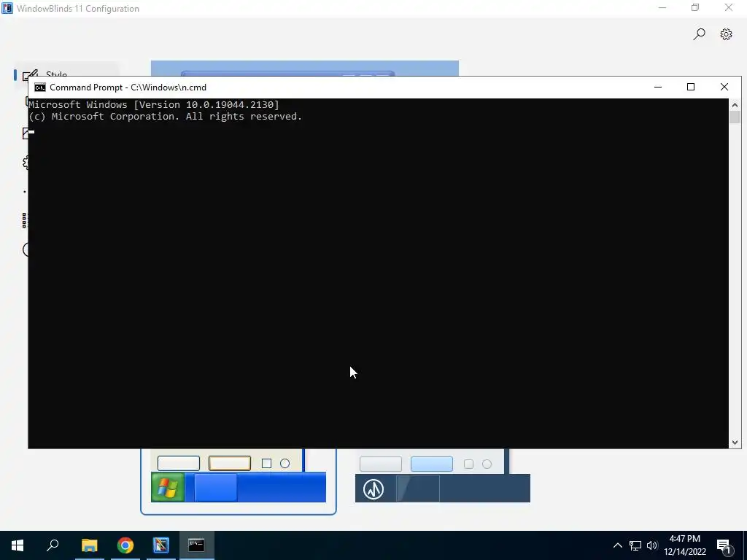Open network status tray icon
This screenshot has width=747, height=560.
[x=635, y=545]
